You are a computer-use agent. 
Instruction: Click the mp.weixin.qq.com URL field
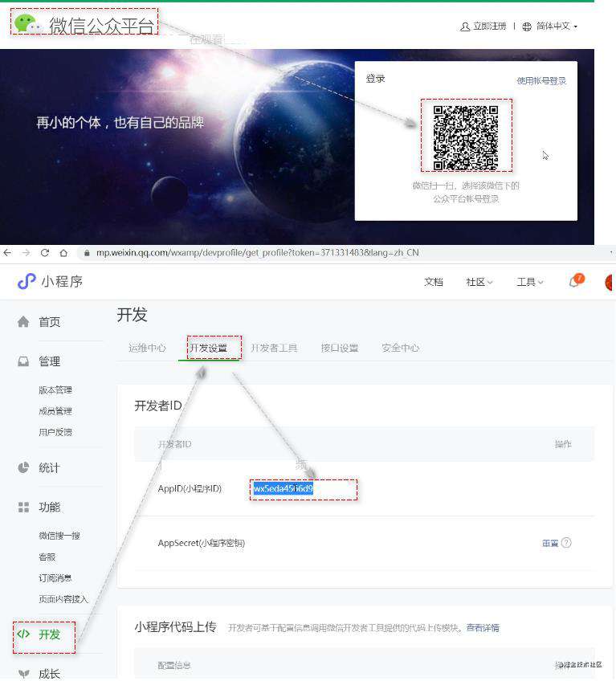click(x=257, y=253)
